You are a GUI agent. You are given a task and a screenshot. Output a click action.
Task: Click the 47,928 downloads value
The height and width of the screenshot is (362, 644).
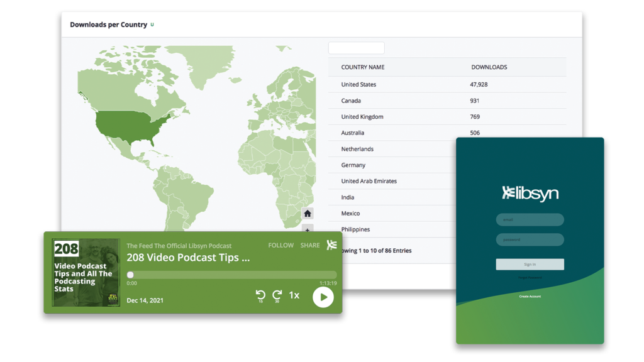[x=479, y=85]
